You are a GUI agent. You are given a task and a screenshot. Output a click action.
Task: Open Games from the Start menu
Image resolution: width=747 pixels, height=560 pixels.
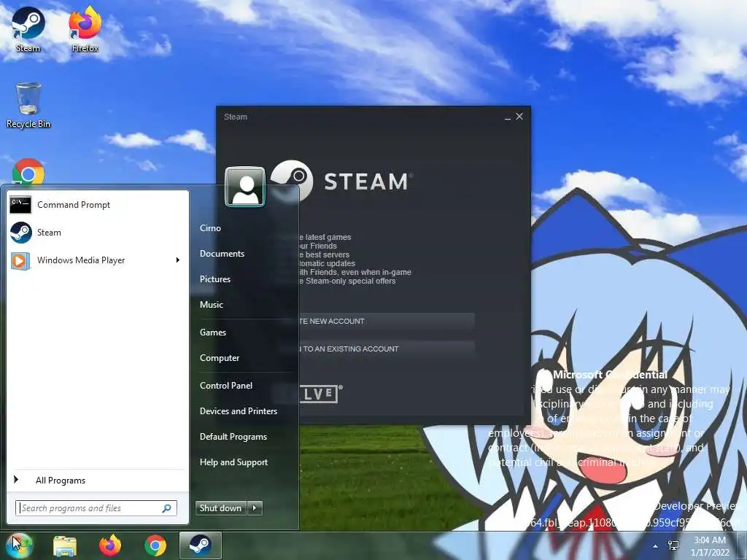coord(212,332)
